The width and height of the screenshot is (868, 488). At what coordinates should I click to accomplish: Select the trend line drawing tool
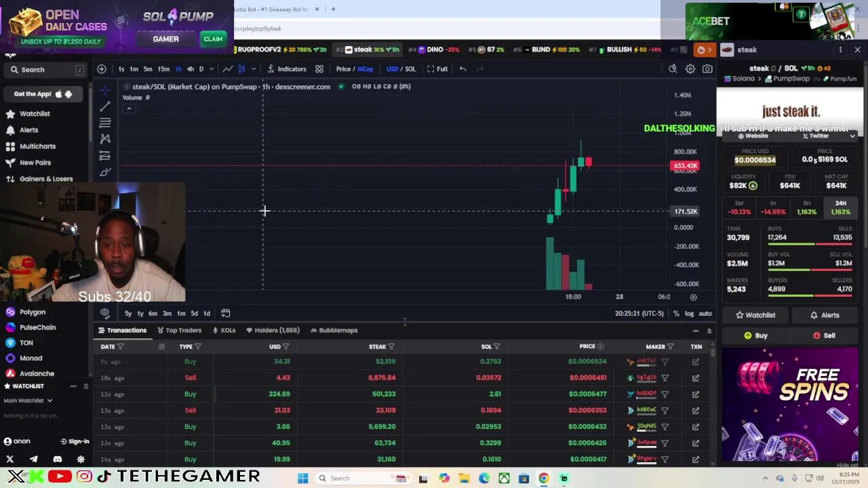(x=105, y=106)
